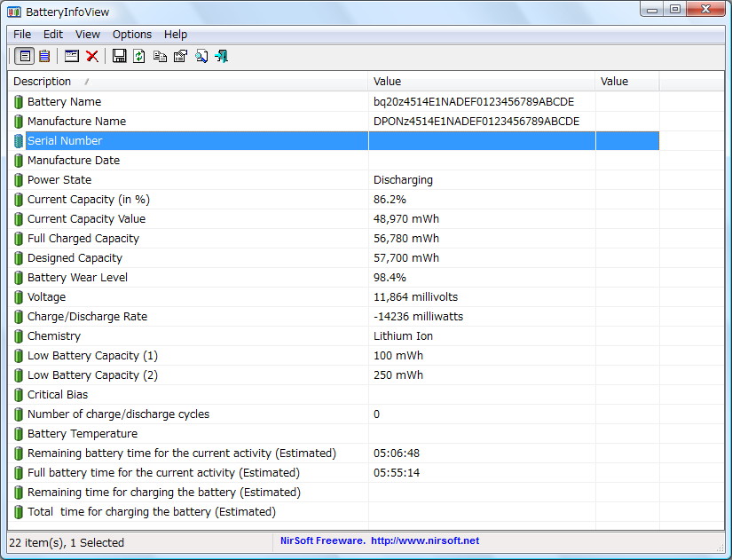
Task: Open Find dialog using the magnifier icon
Action: (x=200, y=55)
